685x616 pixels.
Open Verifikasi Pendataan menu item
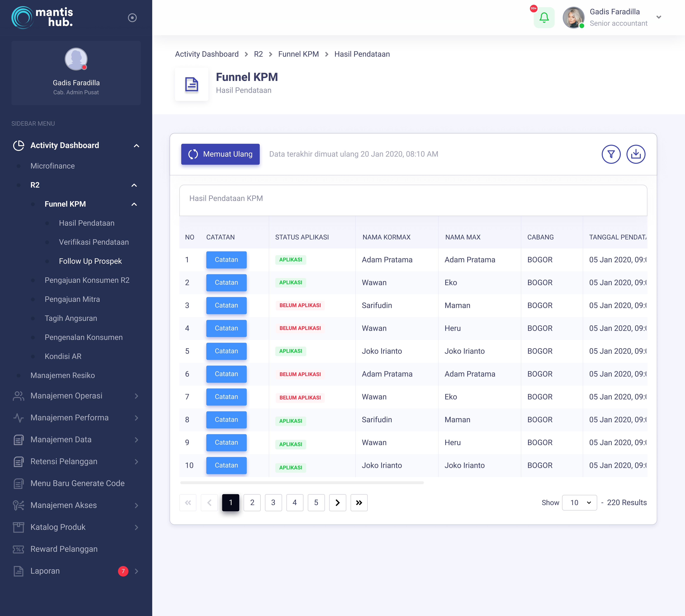94,242
